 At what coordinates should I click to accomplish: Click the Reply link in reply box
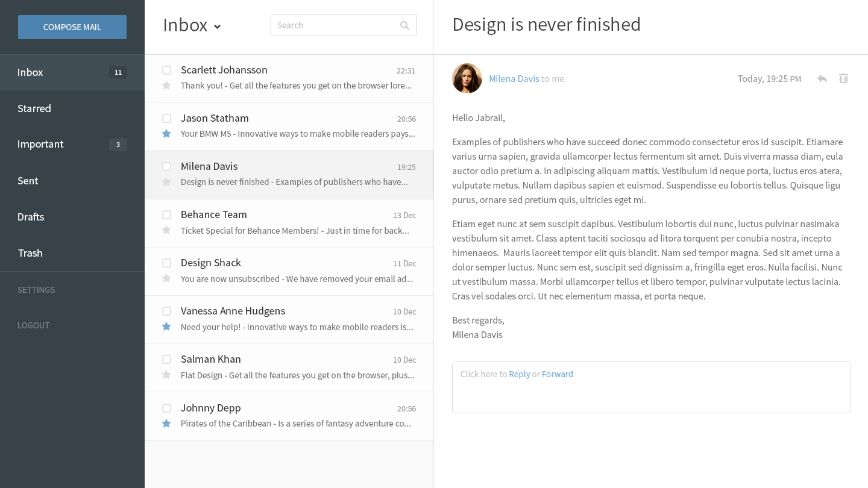519,374
